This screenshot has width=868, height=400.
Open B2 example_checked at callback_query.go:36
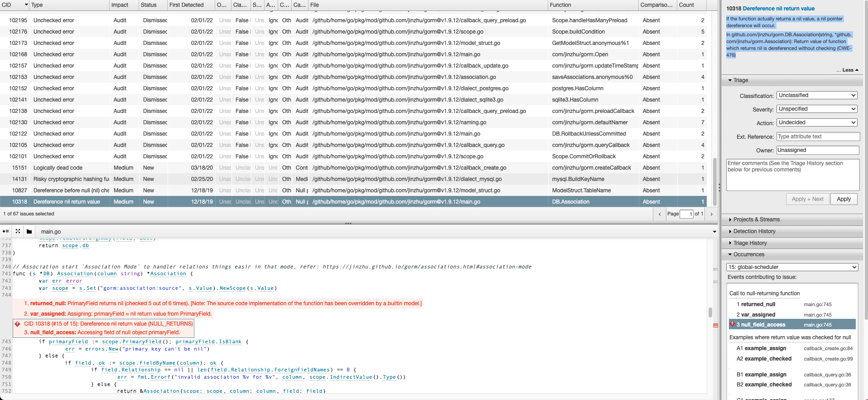[x=792, y=385]
